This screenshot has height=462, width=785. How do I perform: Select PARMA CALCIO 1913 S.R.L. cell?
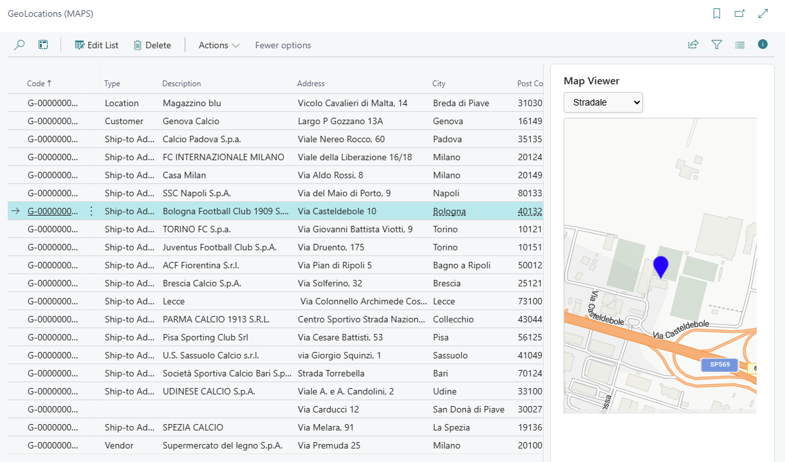point(216,319)
